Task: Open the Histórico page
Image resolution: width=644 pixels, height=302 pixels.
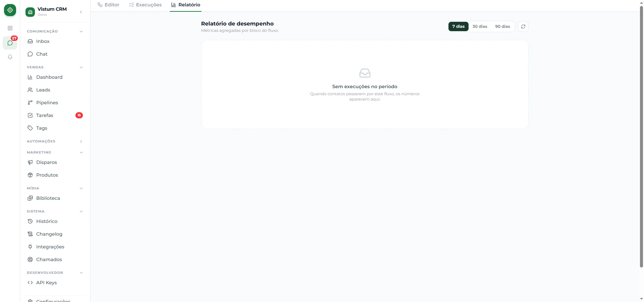Action: tap(55, 221)
